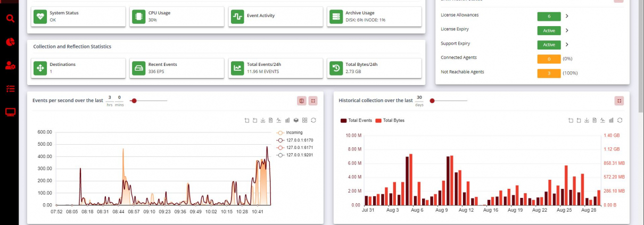Click the Recent Events drive icon

pos(138,68)
